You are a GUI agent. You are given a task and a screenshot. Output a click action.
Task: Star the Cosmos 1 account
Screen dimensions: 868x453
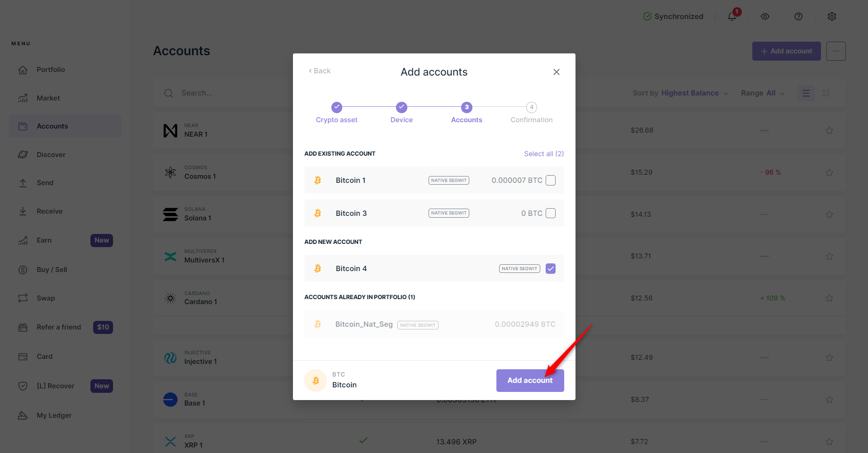[x=829, y=172]
